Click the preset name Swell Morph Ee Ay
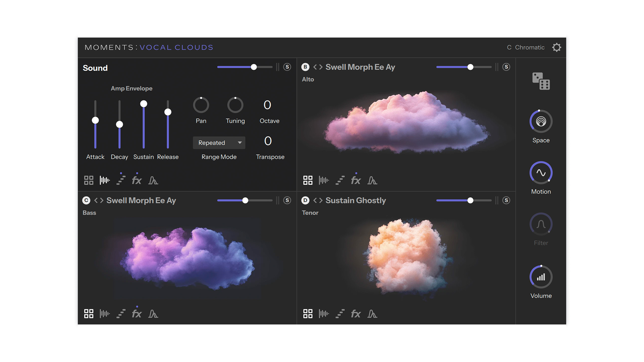 coord(360,67)
